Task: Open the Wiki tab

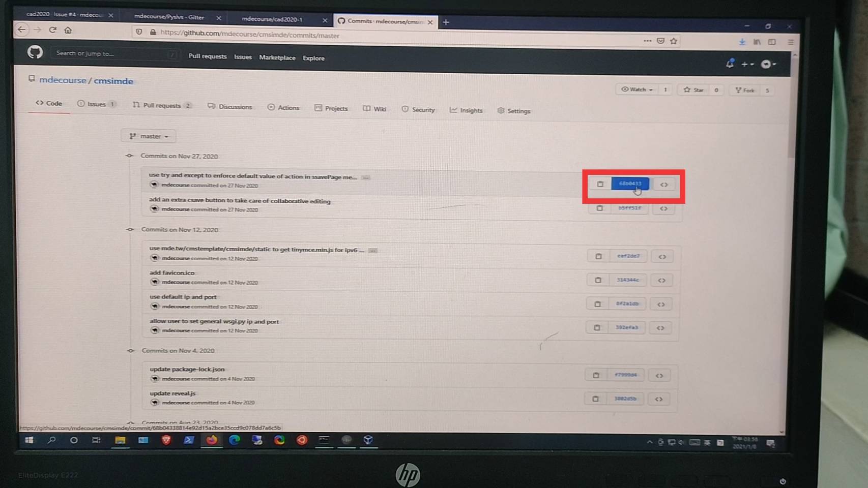Action: pyautogui.click(x=374, y=109)
